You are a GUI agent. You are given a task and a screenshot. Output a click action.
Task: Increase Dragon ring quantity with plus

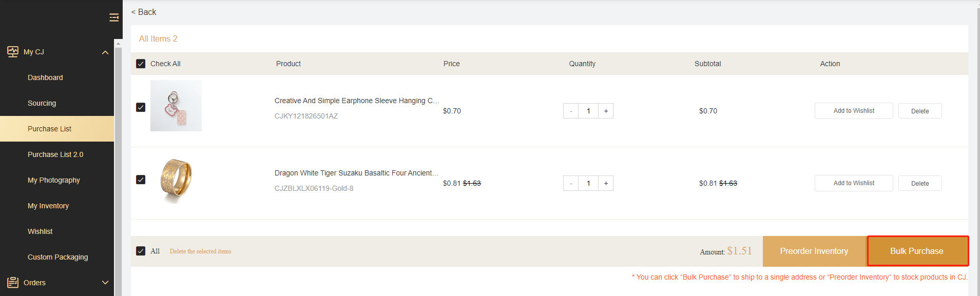pos(606,183)
